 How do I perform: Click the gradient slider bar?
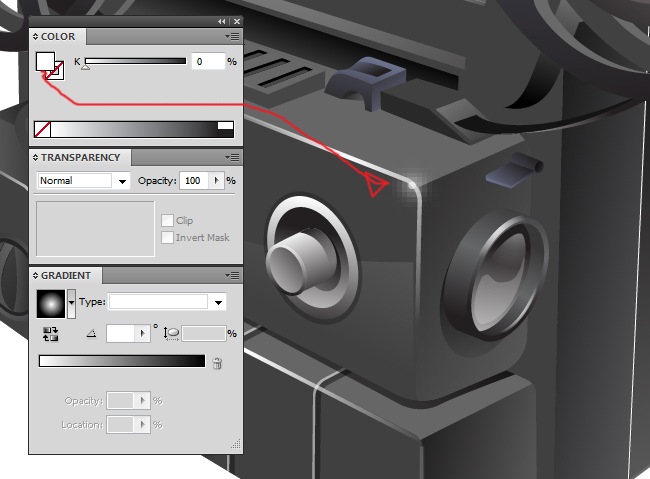[x=122, y=361]
